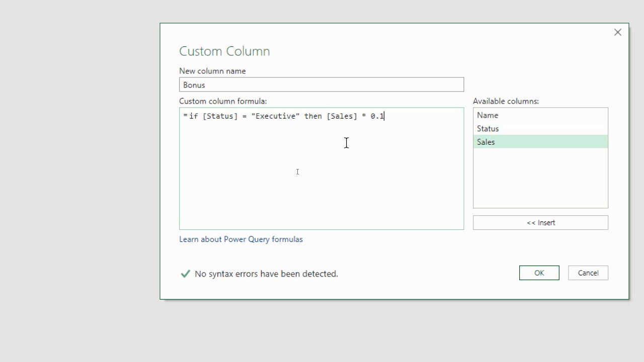Place cursor on "Executive" in the formula

pyautogui.click(x=275, y=116)
